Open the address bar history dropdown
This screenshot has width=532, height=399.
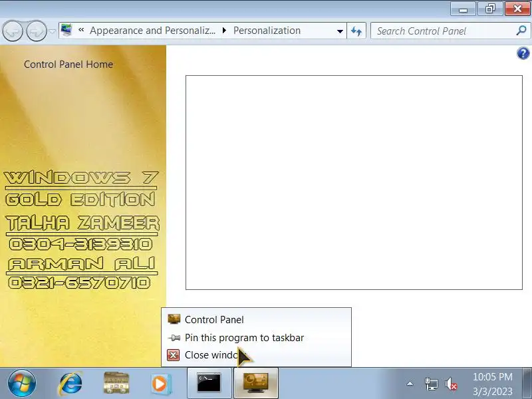(340, 31)
